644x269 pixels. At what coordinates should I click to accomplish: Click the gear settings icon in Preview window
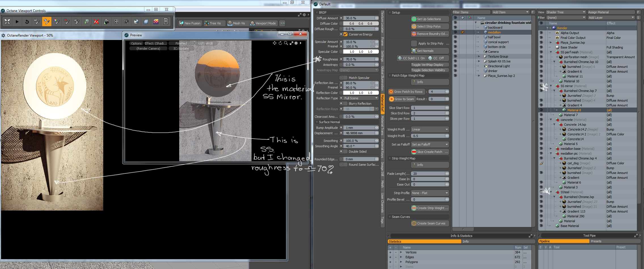pos(296,43)
